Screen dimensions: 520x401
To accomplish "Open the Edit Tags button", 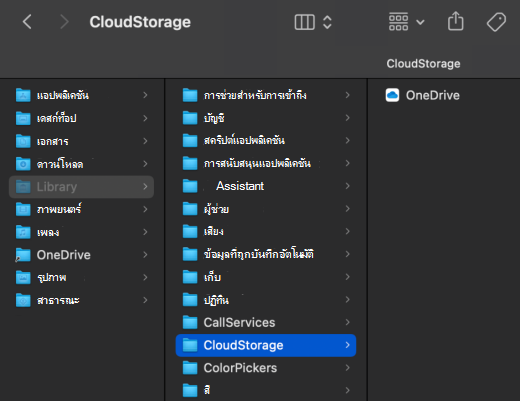I will (x=496, y=22).
